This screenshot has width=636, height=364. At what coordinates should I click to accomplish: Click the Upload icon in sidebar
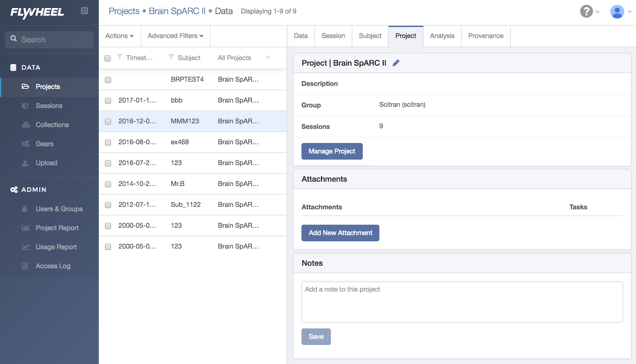click(25, 163)
